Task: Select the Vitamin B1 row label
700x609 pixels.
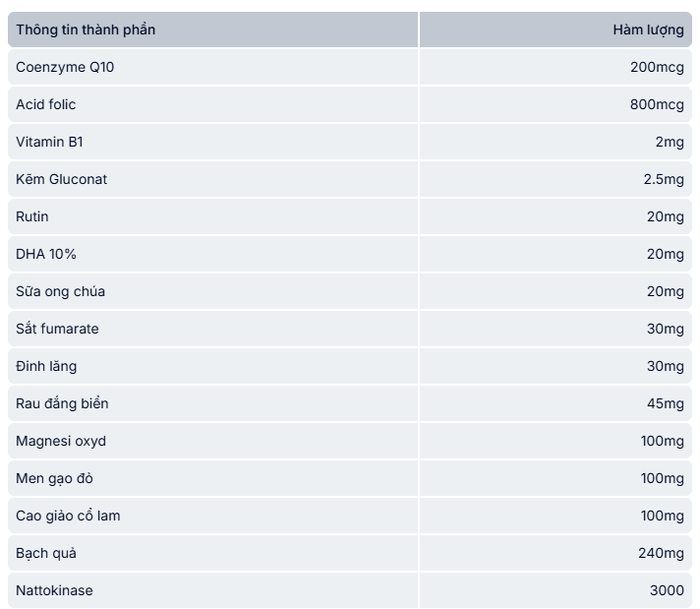Action: [x=50, y=142]
